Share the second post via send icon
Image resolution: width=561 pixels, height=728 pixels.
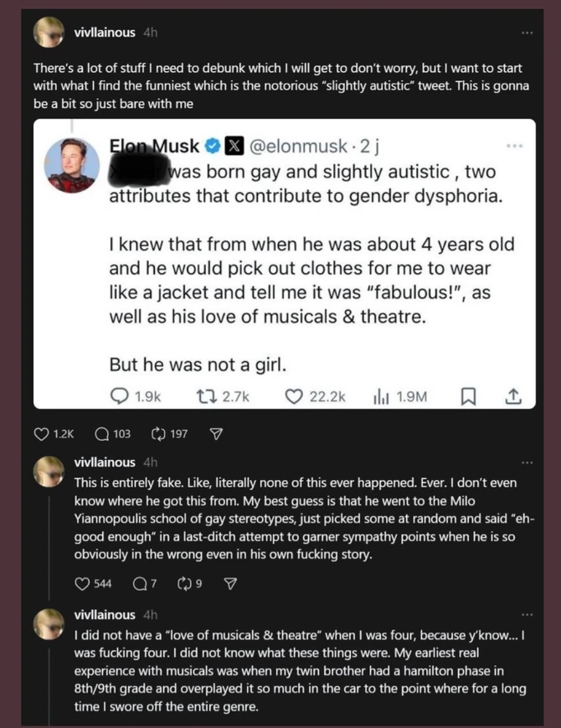(x=230, y=583)
